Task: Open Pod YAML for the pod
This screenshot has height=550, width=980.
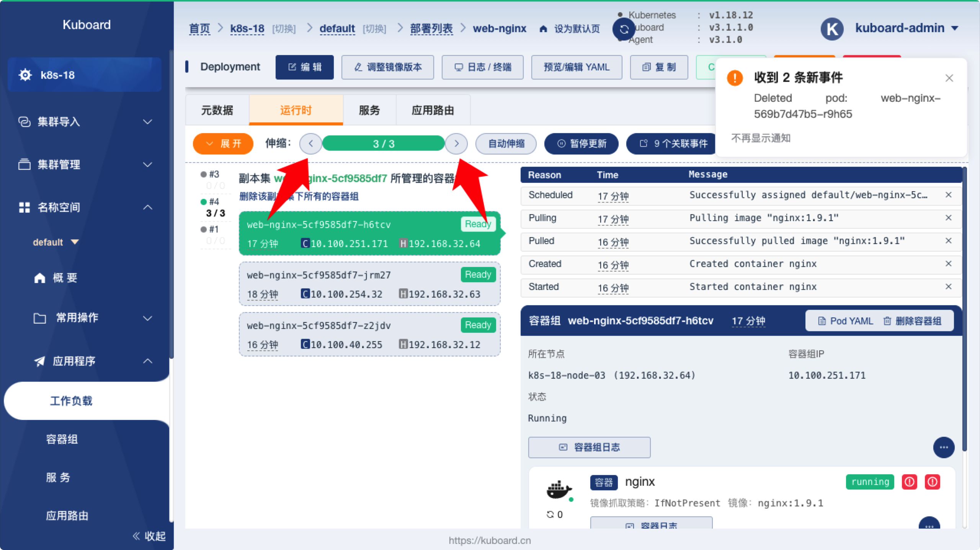Action: coord(846,321)
